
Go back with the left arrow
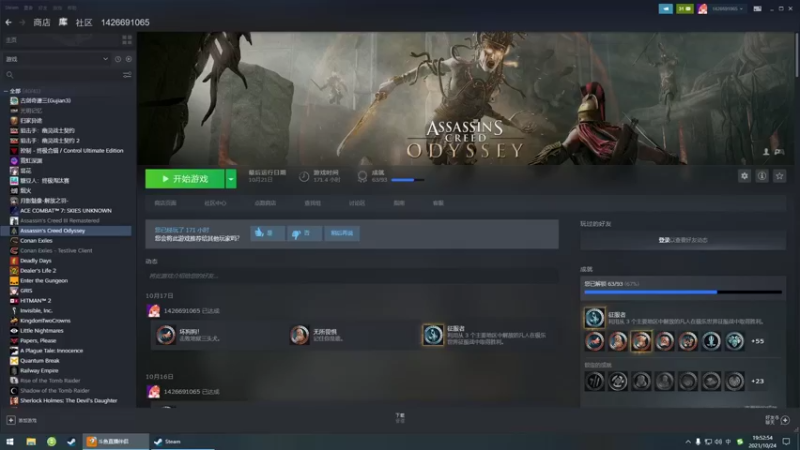pos(9,22)
